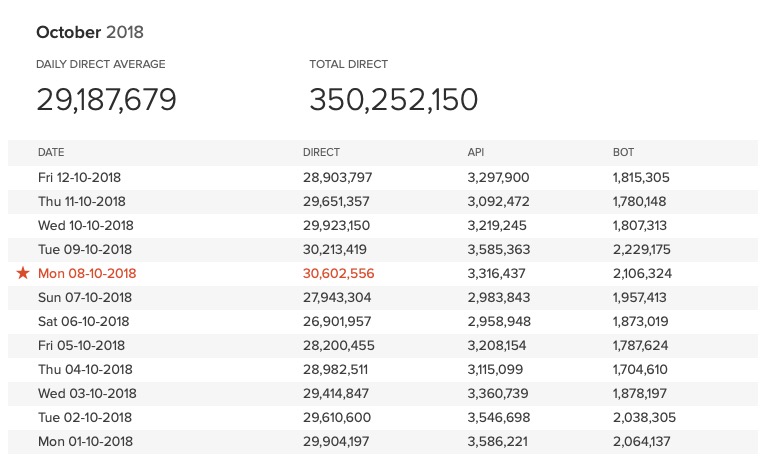The height and width of the screenshot is (463, 768).
Task: Click the total direct figure 350,252,150
Action: coord(393,99)
